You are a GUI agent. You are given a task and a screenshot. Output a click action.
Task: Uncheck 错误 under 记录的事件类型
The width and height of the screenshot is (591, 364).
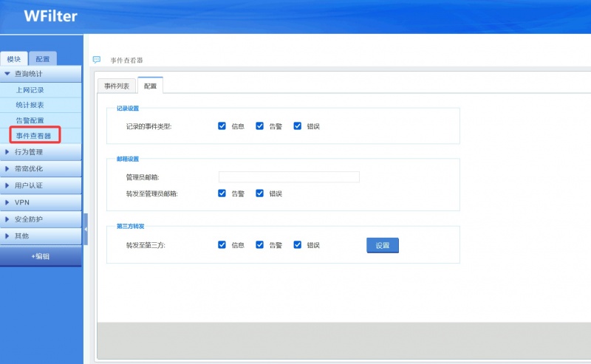click(298, 126)
